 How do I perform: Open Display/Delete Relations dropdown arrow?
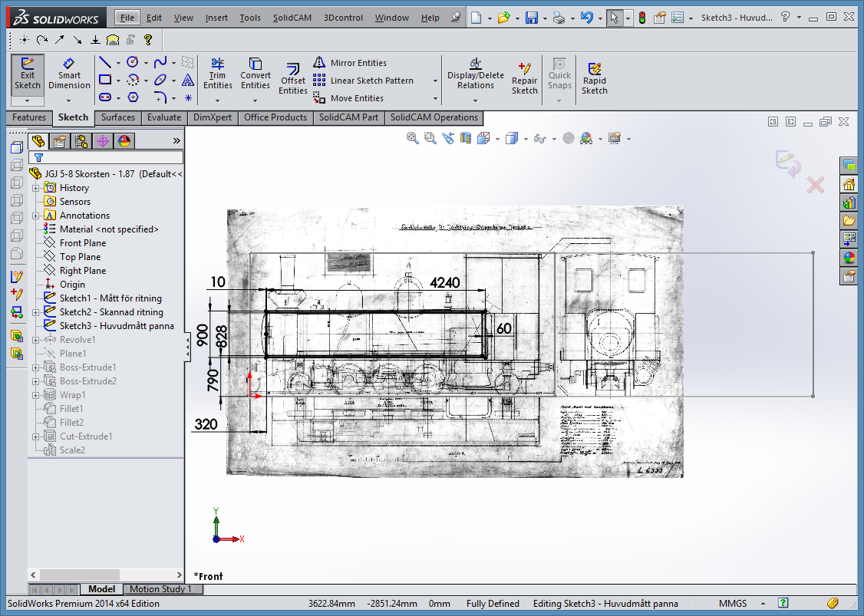pyautogui.click(x=475, y=100)
